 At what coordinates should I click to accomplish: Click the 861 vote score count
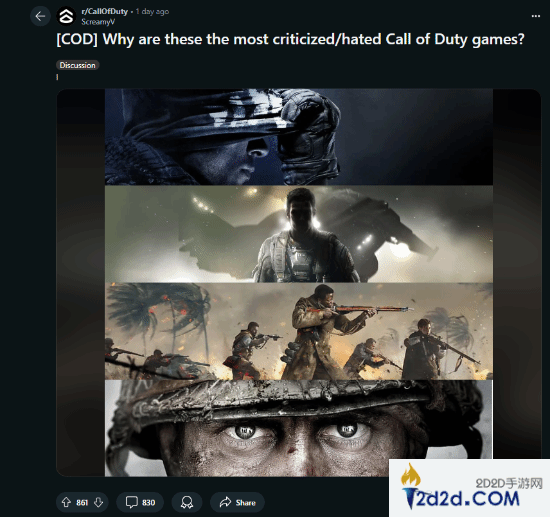point(82,503)
